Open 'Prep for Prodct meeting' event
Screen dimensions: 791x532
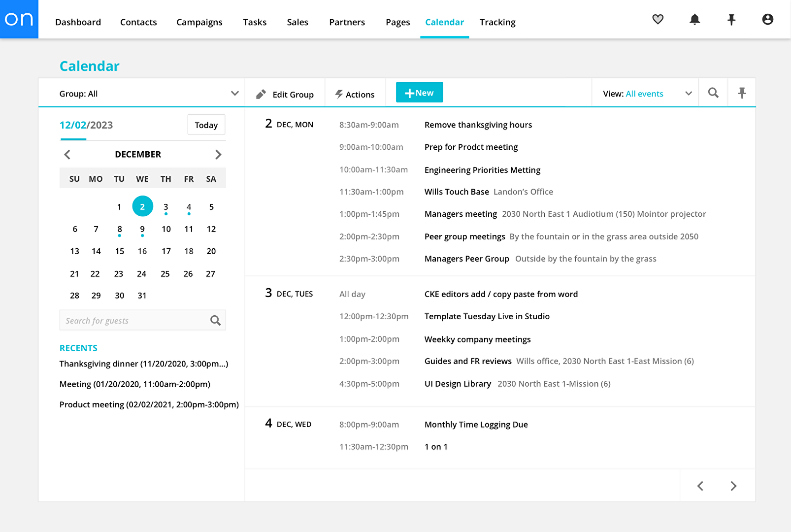[x=471, y=147]
